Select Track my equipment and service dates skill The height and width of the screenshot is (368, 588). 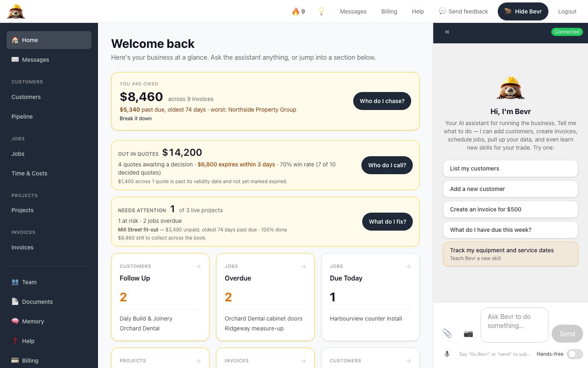(510, 254)
